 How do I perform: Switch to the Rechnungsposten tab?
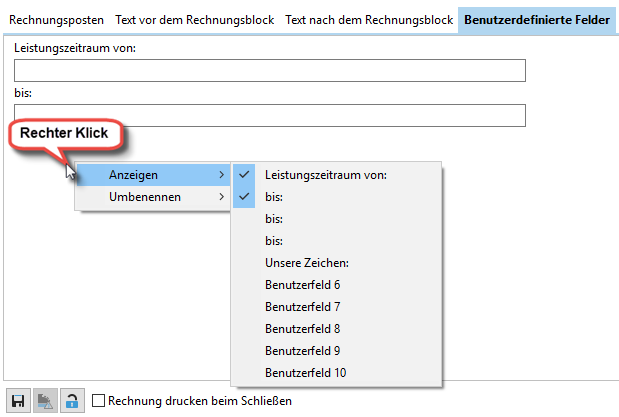pos(56,19)
